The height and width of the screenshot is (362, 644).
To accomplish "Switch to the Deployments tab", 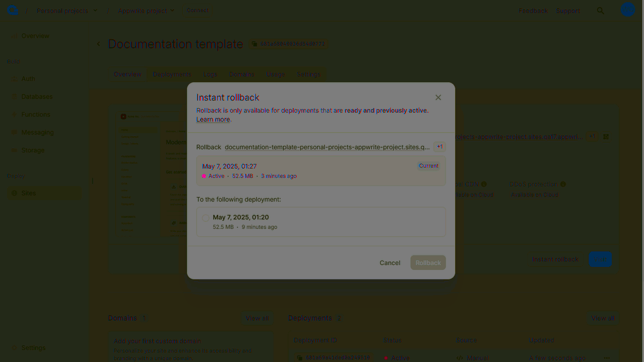I will 172,74.
